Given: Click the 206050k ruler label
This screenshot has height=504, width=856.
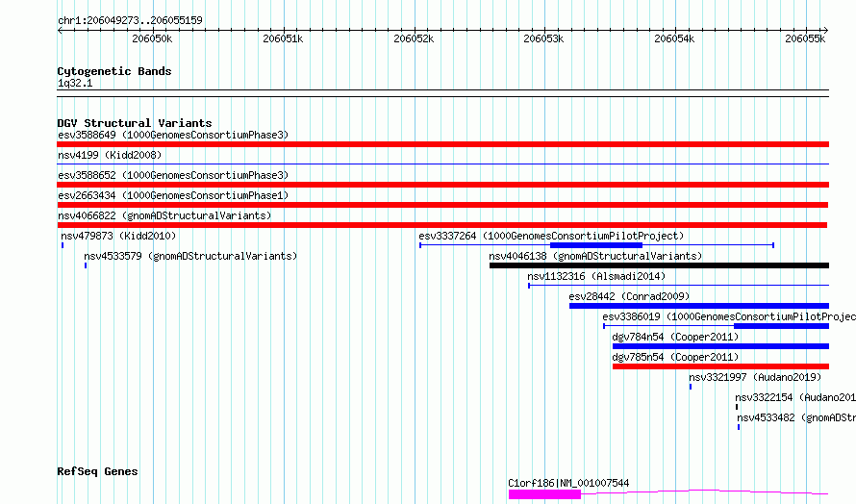Looking at the screenshot, I should [152, 38].
